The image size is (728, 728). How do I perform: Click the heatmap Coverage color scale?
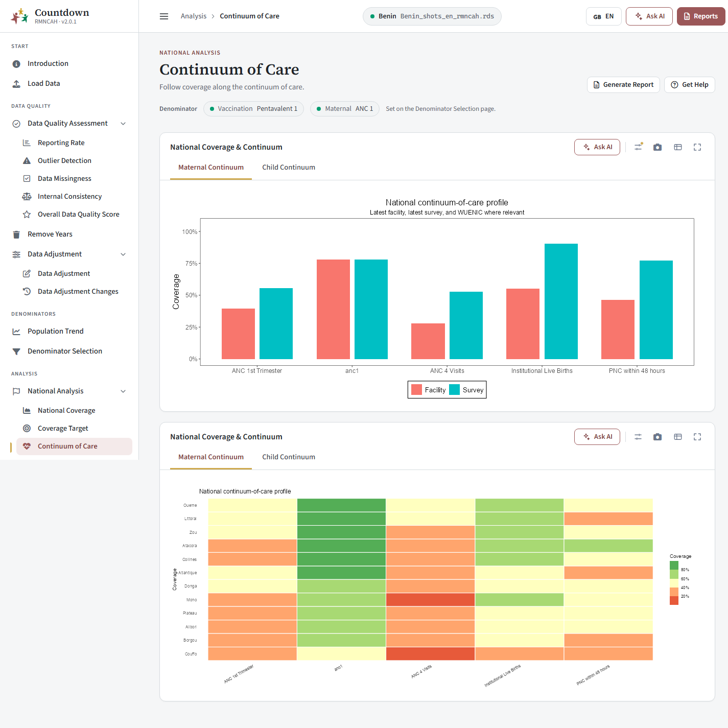pos(674,583)
